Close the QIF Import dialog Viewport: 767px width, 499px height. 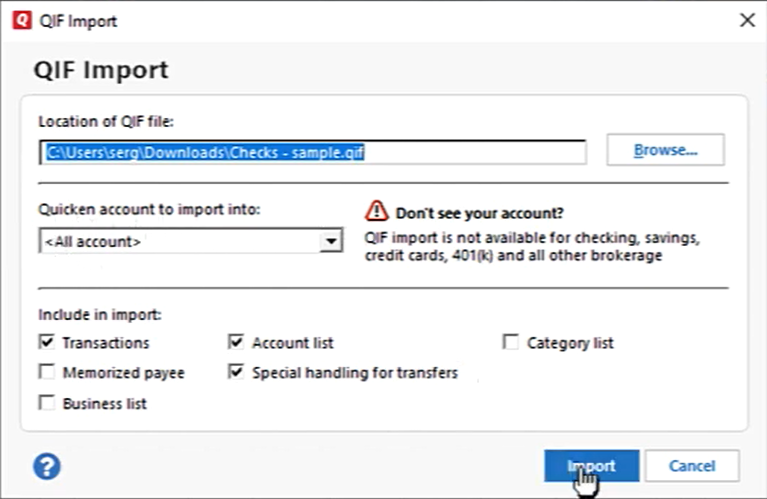[747, 20]
